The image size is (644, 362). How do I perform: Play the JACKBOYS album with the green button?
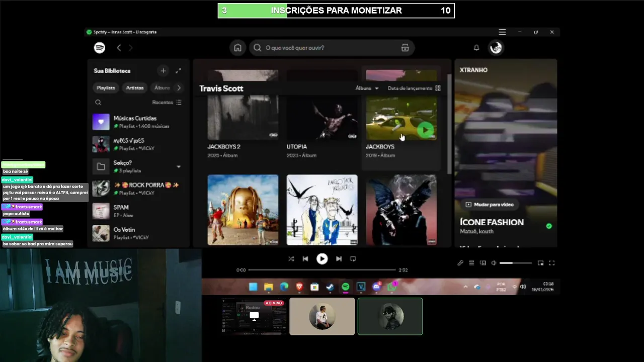(x=425, y=130)
